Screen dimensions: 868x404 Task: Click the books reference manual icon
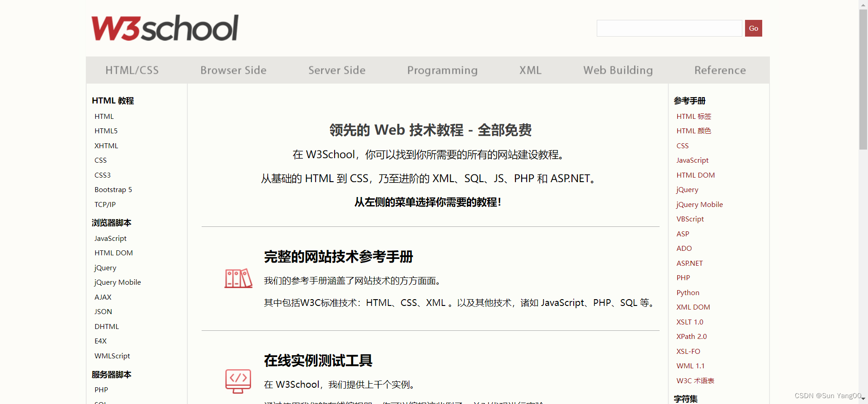click(x=238, y=278)
